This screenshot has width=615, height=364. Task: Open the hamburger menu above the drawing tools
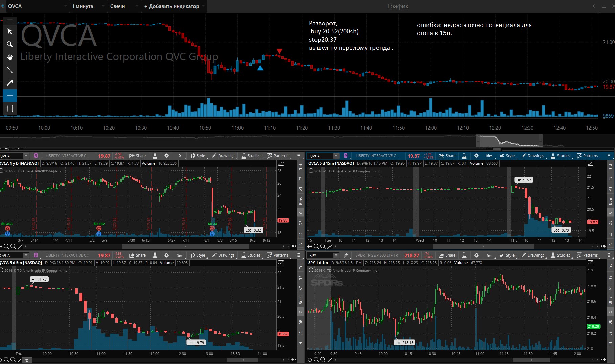point(10,21)
